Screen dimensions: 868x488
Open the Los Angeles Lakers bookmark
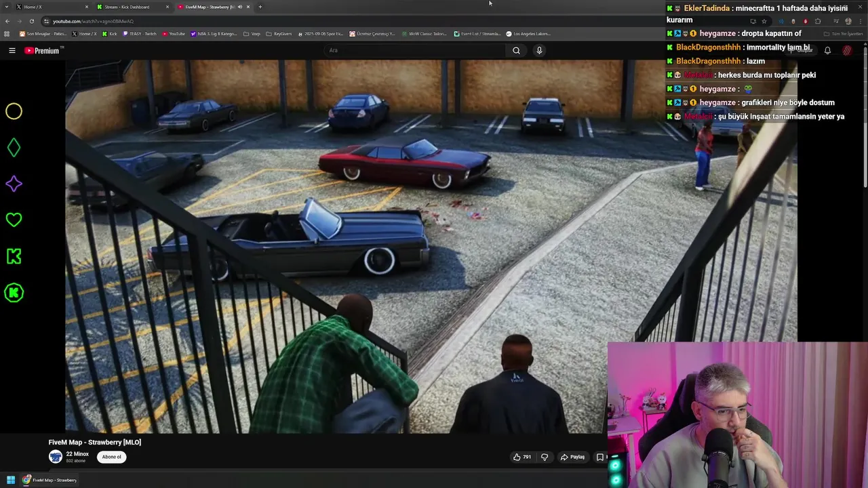[528, 33]
